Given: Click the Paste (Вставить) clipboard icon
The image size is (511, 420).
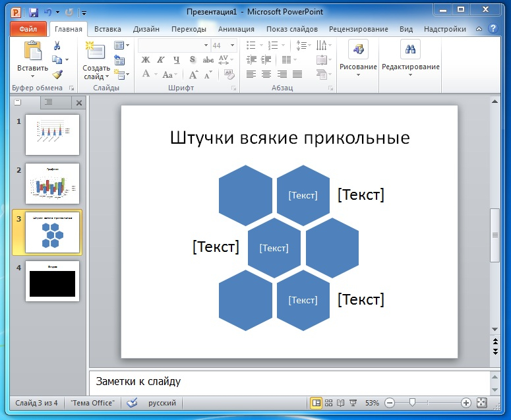Looking at the screenshot, I should coord(32,51).
